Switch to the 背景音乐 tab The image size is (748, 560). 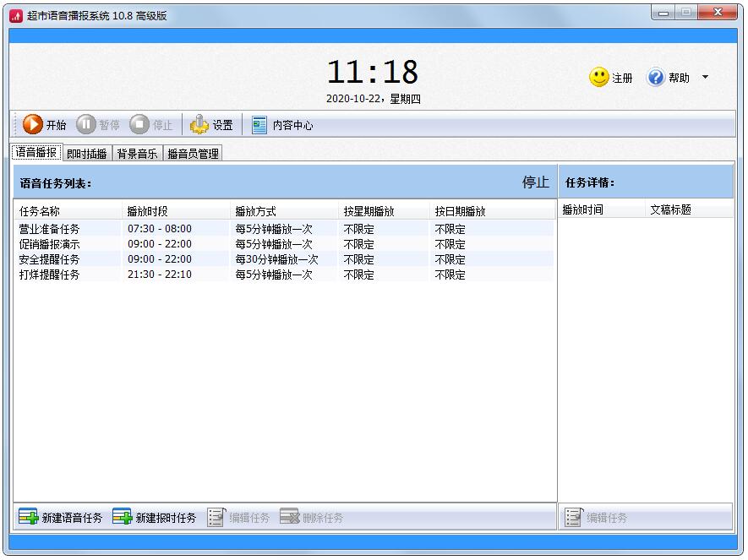(138, 154)
